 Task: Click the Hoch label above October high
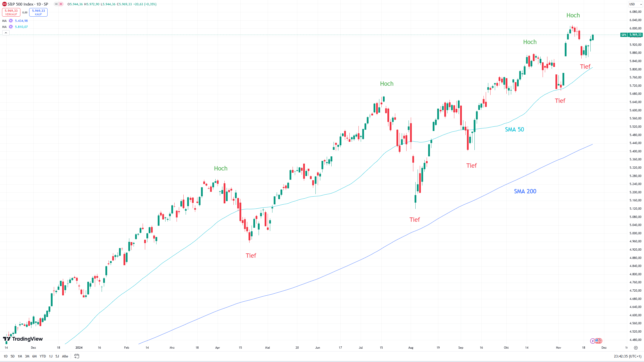[530, 42]
